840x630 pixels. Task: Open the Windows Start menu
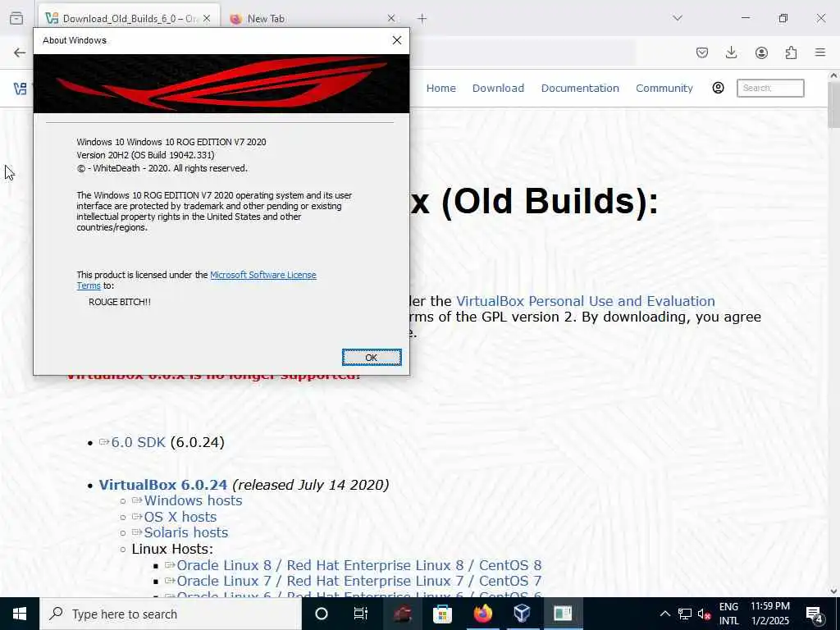pyautogui.click(x=20, y=614)
